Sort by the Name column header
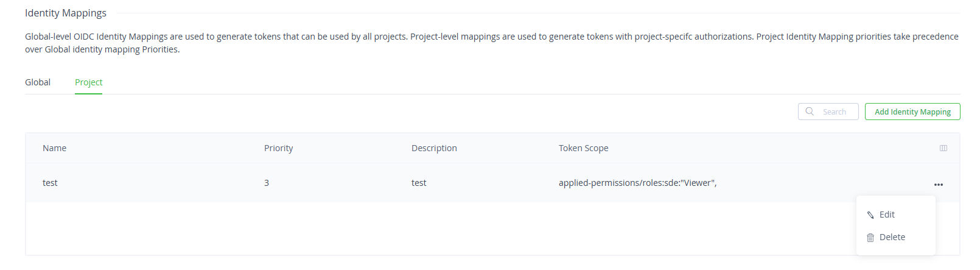 54,148
